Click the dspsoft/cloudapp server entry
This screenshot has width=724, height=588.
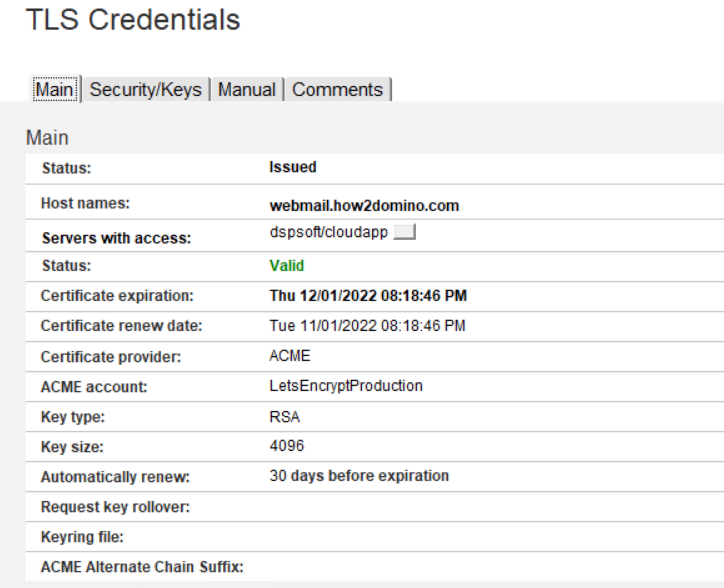pos(329,232)
